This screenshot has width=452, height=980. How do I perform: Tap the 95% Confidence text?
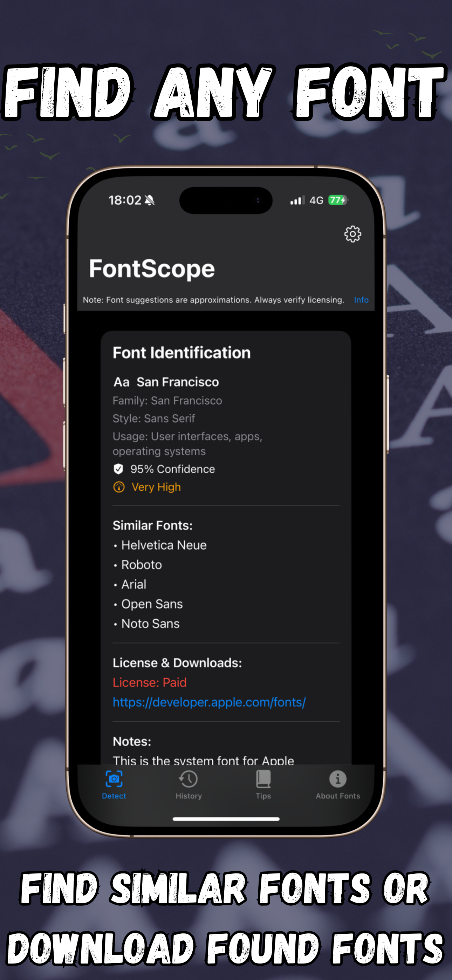172,469
